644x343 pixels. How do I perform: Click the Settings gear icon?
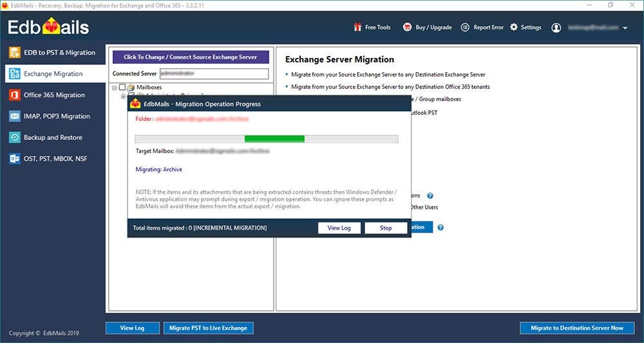[514, 27]
